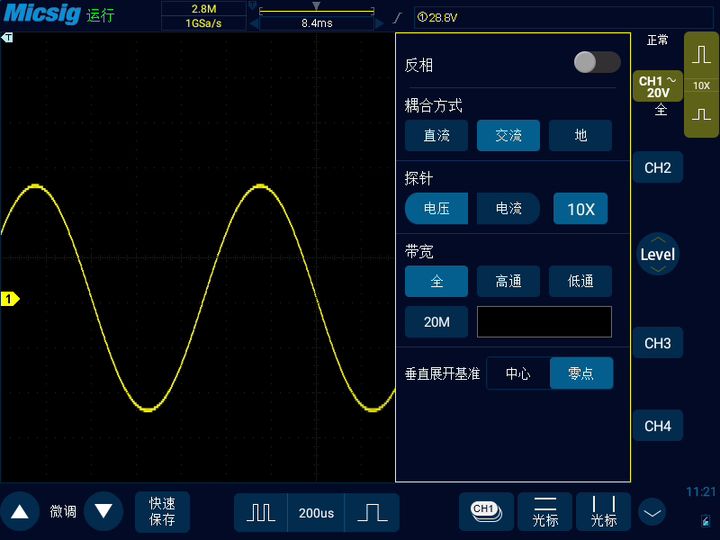
Task: Tap the 正常 trigger mode label
Action: coord(658,40)
